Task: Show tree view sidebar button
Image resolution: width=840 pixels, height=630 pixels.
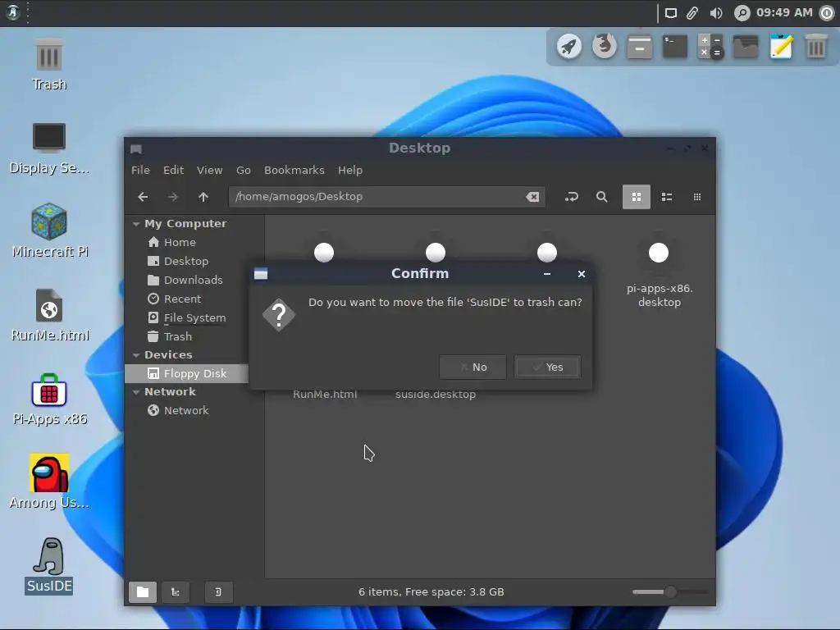Action: point(176,592)
